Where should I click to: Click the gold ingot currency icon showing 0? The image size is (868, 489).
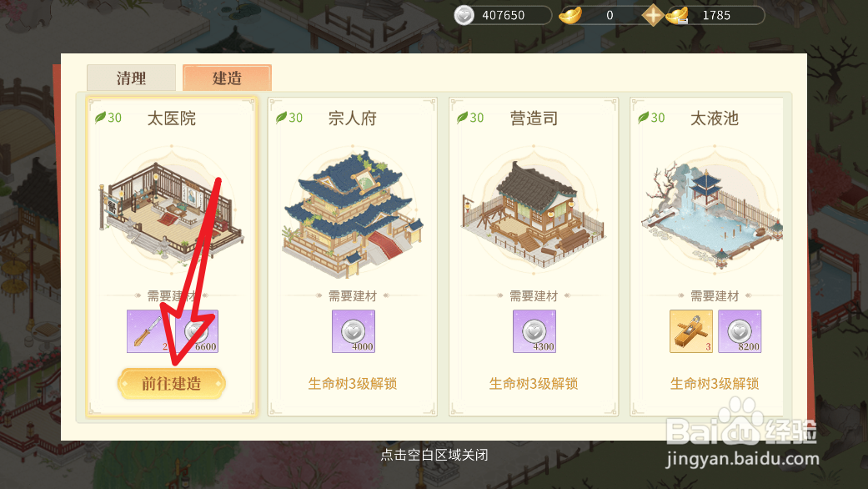tap(569, 15)
